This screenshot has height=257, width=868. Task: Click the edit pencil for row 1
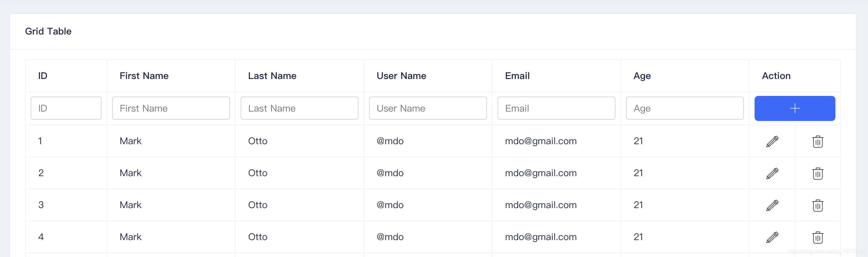772,141
